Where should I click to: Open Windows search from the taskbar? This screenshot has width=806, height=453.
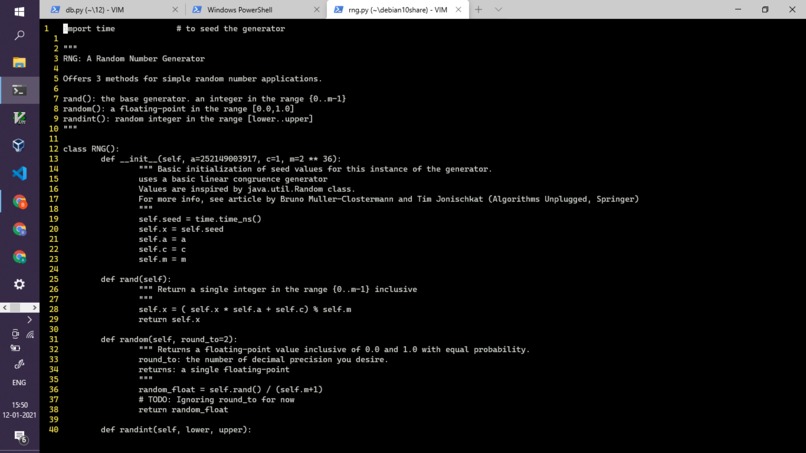(19, 35)
